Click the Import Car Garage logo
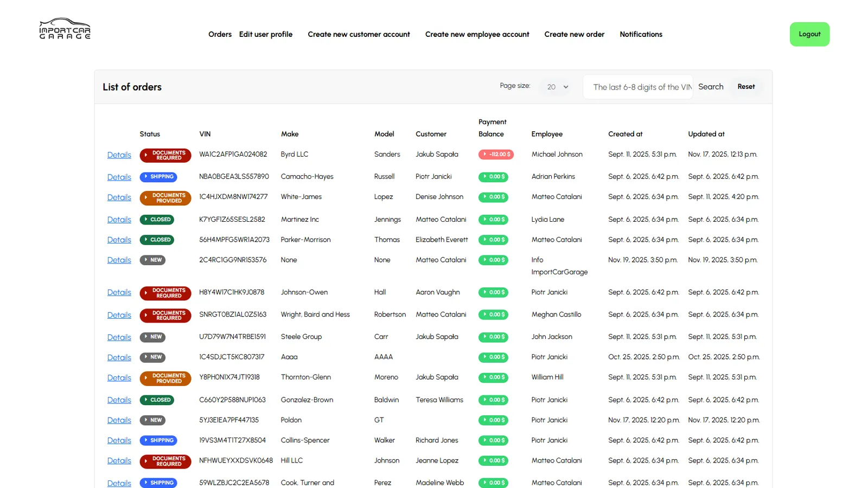This screenshot has height=488, width=868. 65,29
